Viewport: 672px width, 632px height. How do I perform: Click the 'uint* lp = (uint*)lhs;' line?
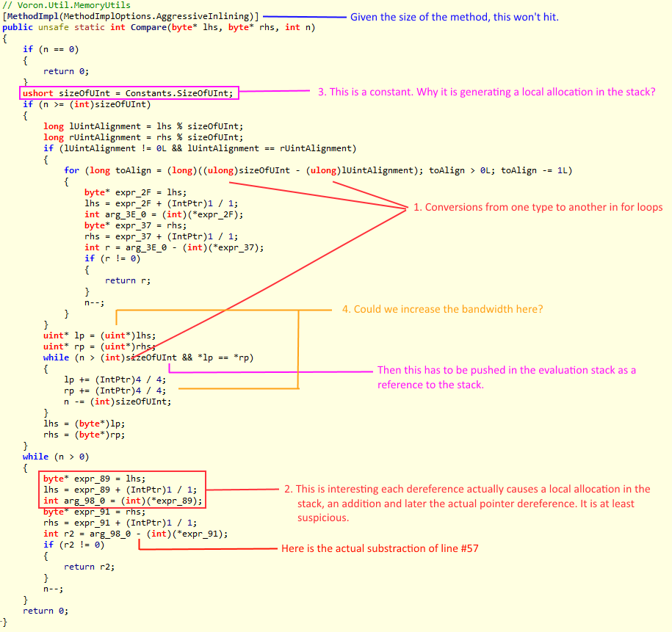tap(99, 336)
